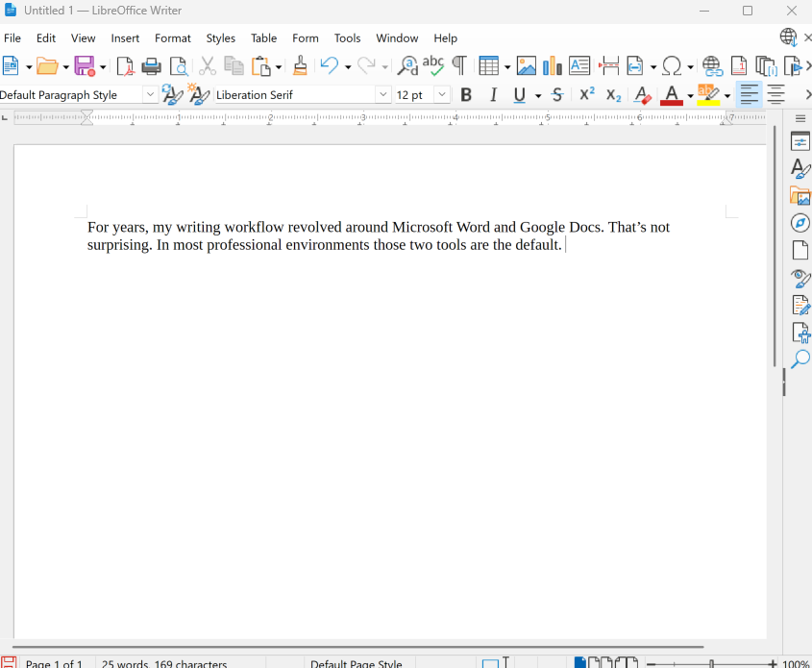Toggle italic formatting
This screenshot has width=812, height=668.
494,95
